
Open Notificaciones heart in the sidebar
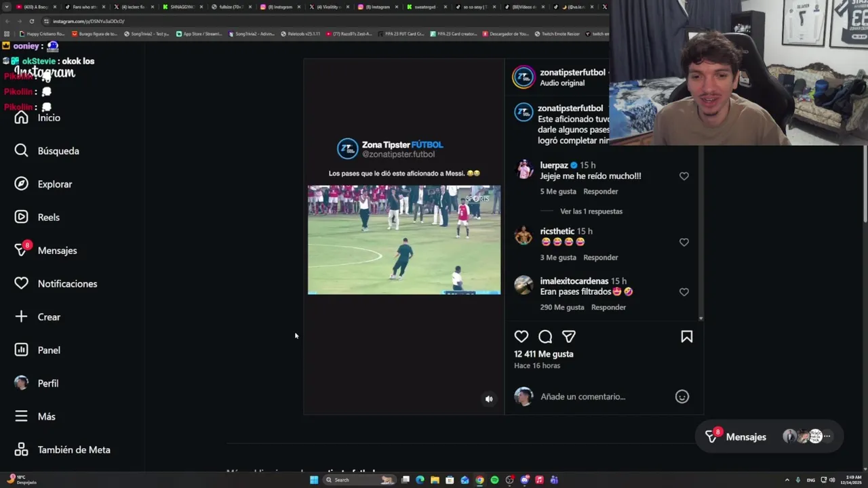pyautogui.click(x=56, y=284)
